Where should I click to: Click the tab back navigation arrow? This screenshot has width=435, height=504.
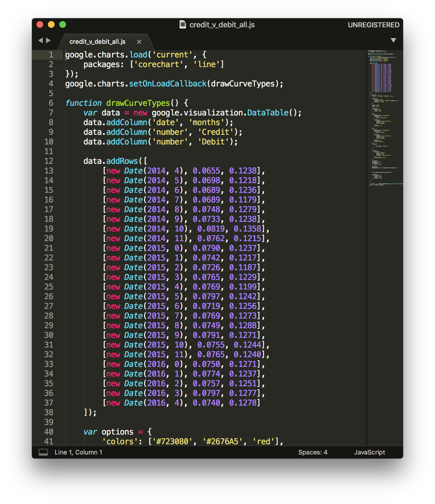[x=40, y=40]
